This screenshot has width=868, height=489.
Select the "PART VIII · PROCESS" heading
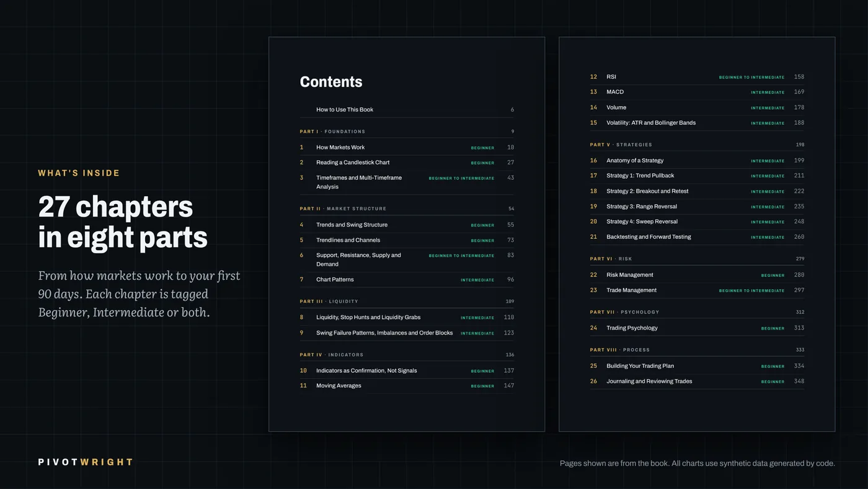[620, 350]
